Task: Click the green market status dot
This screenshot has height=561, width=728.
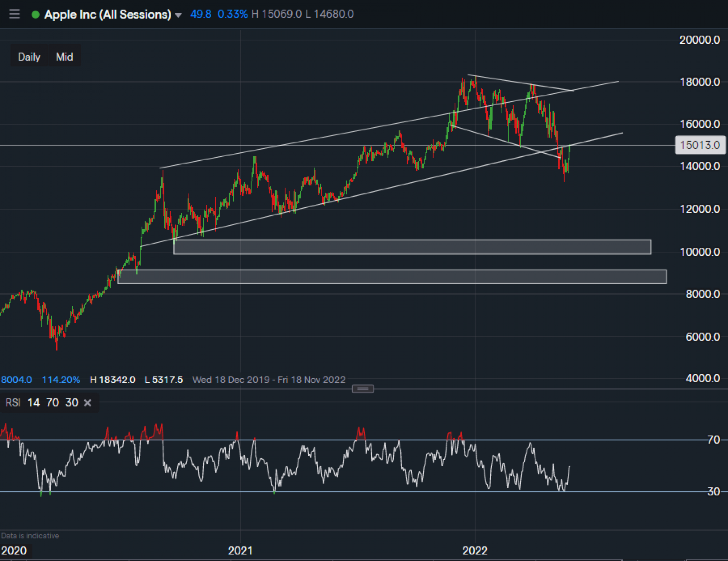Action: click(x=36, y=15)
